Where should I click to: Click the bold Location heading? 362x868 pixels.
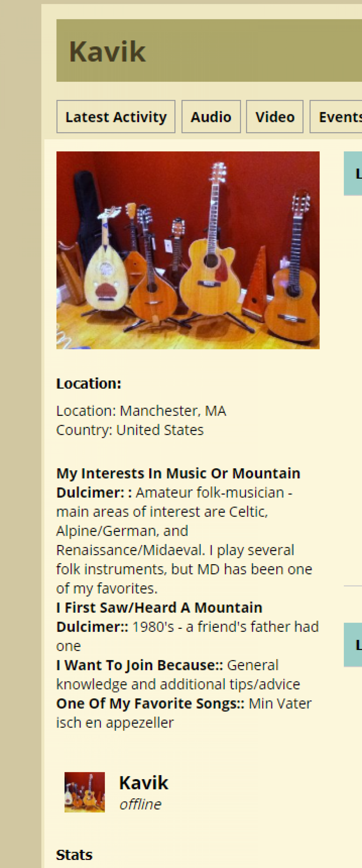pyautogui.click(x=89, y=383)
